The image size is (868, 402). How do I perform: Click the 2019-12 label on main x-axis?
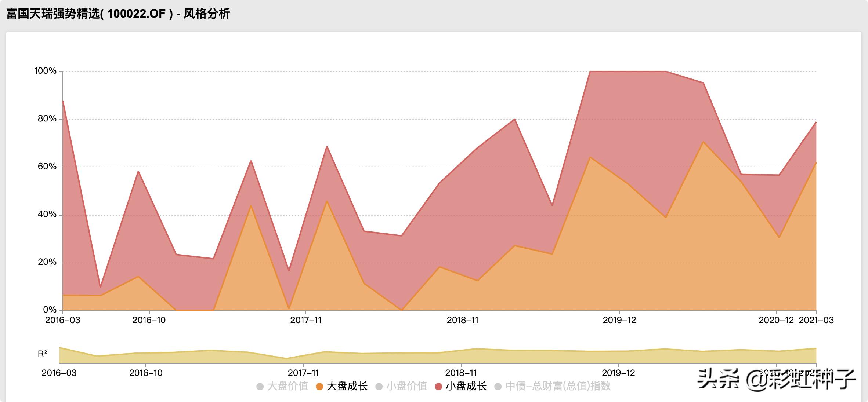click(619, 320)
